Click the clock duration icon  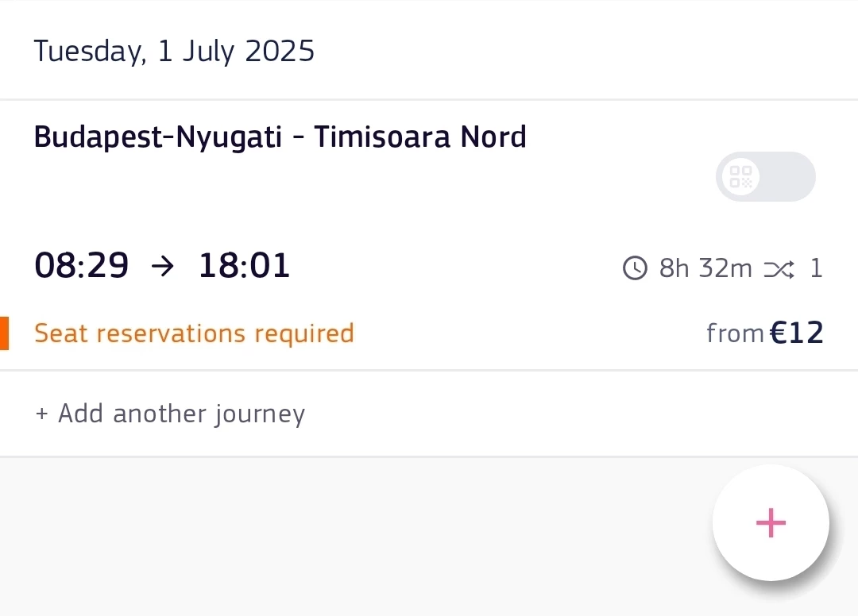point(635,268)
